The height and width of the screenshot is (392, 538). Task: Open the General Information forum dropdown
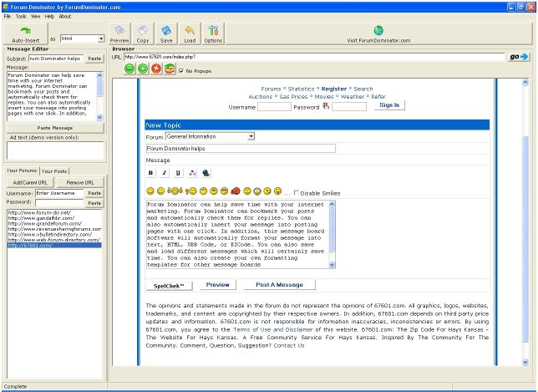(251, 136)
